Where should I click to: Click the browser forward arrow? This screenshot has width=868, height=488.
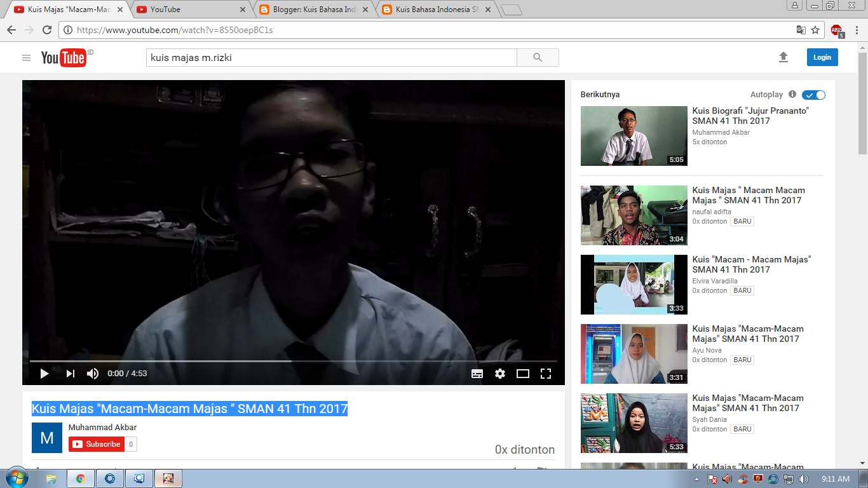click(x=29, y=30)
